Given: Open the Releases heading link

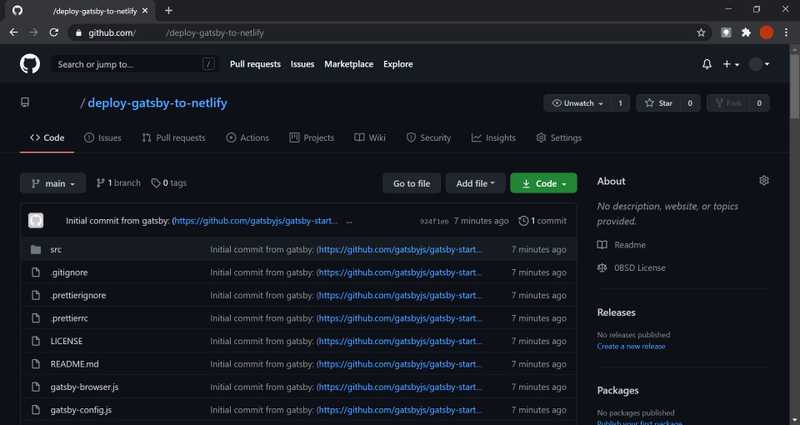Looking at the screenshot, I should (616, 312).
